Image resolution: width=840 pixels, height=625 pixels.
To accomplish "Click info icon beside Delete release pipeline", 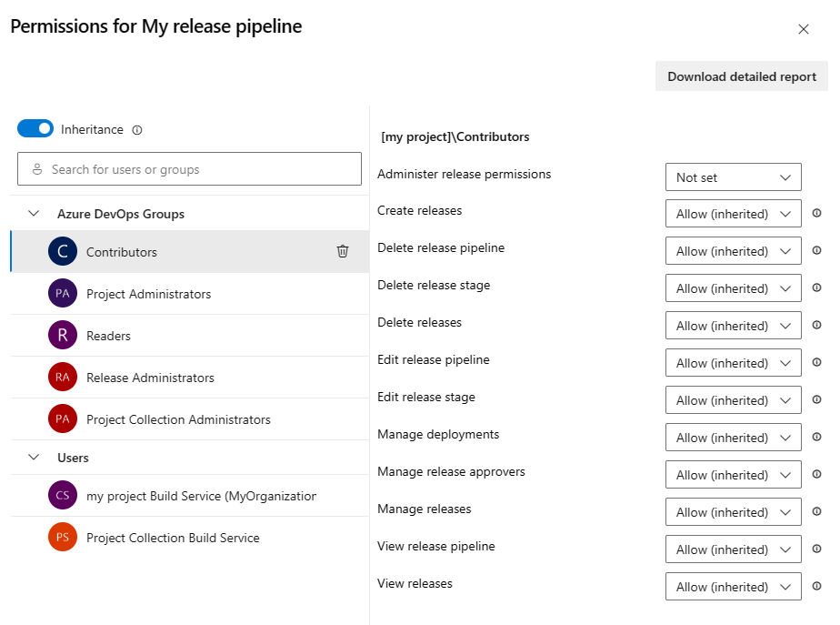I will coord(816,251).
